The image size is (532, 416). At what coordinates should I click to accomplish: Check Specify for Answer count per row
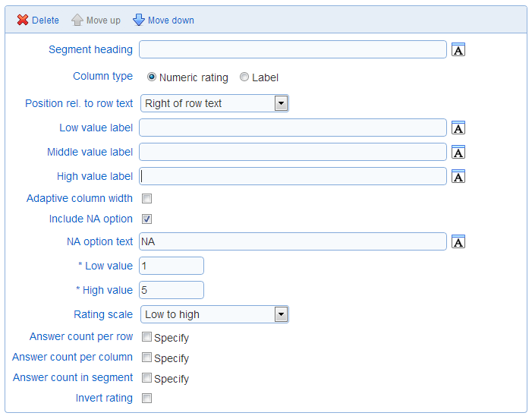146,337
